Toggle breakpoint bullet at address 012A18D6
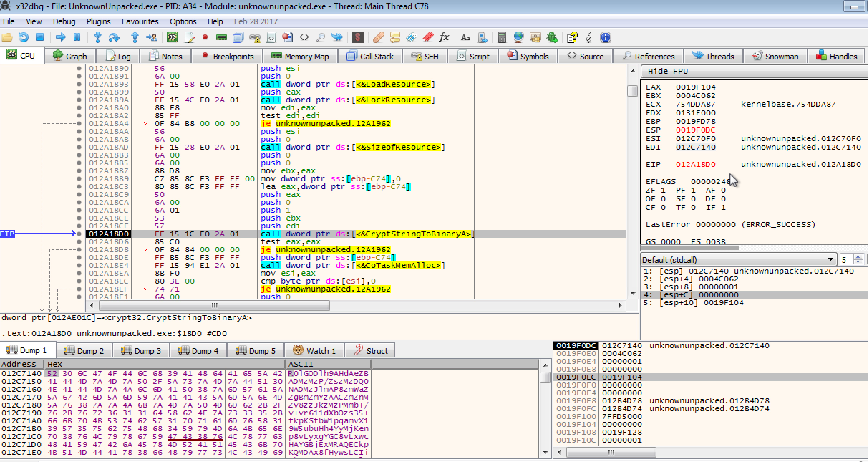This screenshot has height=462, width=868. click(79, 242)
